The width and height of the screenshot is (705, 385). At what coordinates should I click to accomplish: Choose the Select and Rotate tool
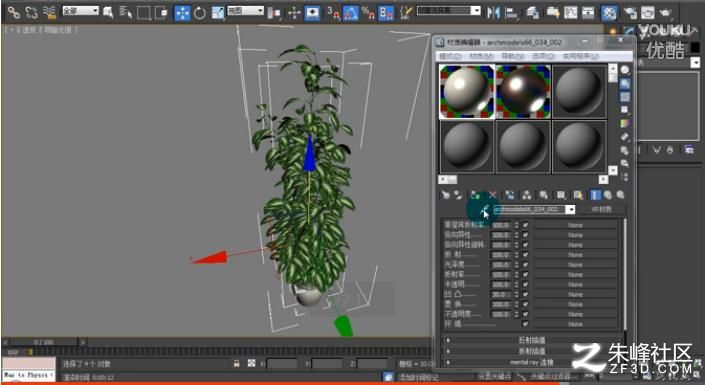tap(200, 13)
